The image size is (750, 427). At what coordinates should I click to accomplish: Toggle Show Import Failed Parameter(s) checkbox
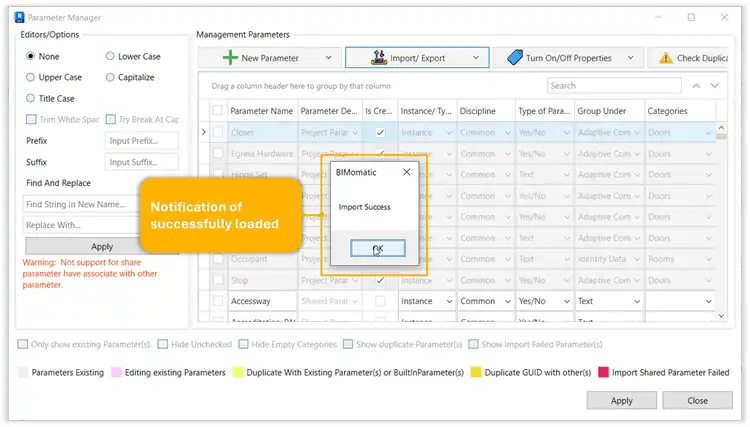474,344
